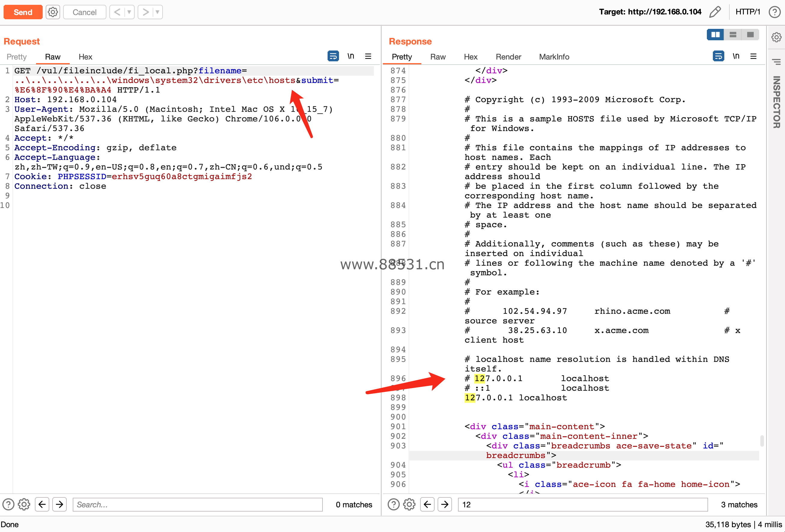Open Request search settings gear
785x532 pixels.
(24, 504)
